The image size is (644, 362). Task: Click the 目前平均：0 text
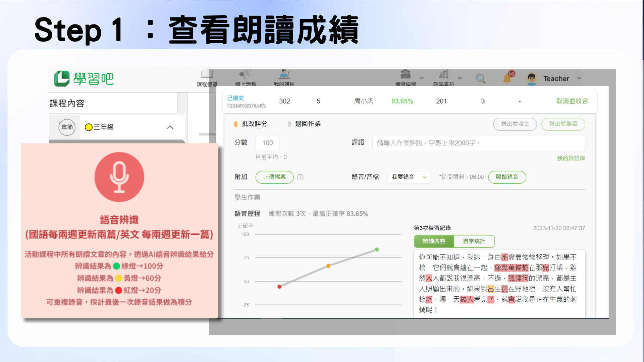[x=271, y=157]
